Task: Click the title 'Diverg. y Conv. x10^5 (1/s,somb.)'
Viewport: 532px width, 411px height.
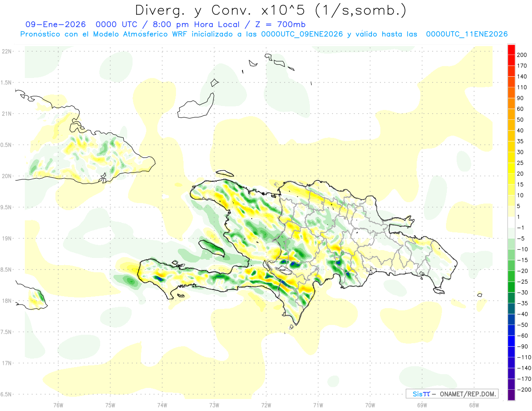Action: [x=270, y=10]
